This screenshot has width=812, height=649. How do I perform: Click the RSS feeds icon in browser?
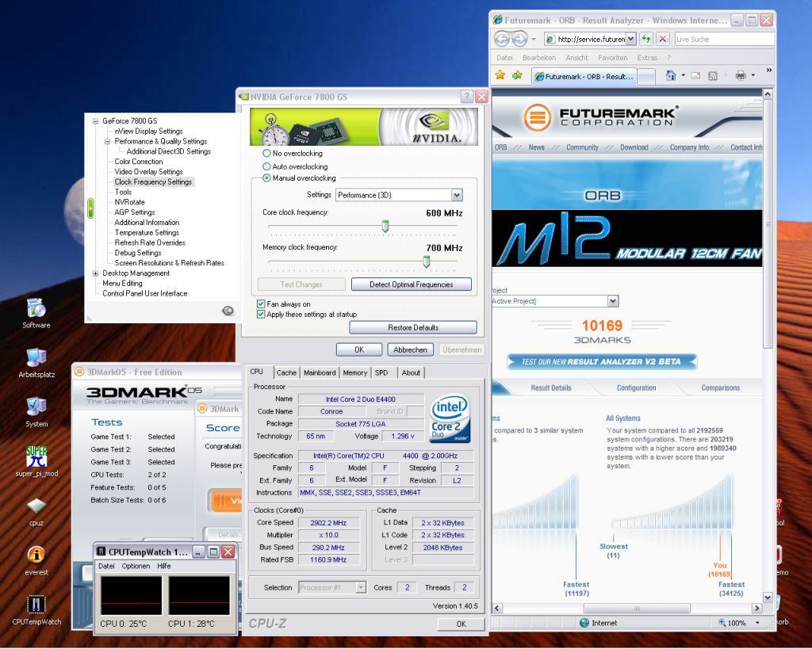(713, 76)
